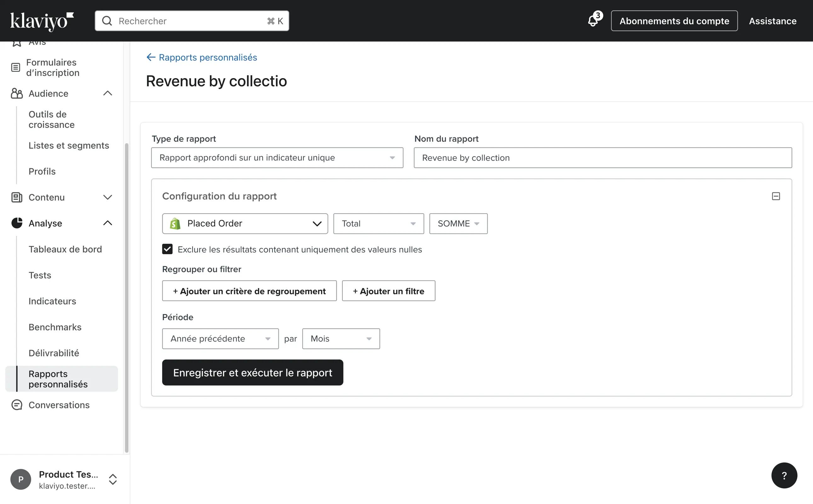Open Benchmarks page

55,327
